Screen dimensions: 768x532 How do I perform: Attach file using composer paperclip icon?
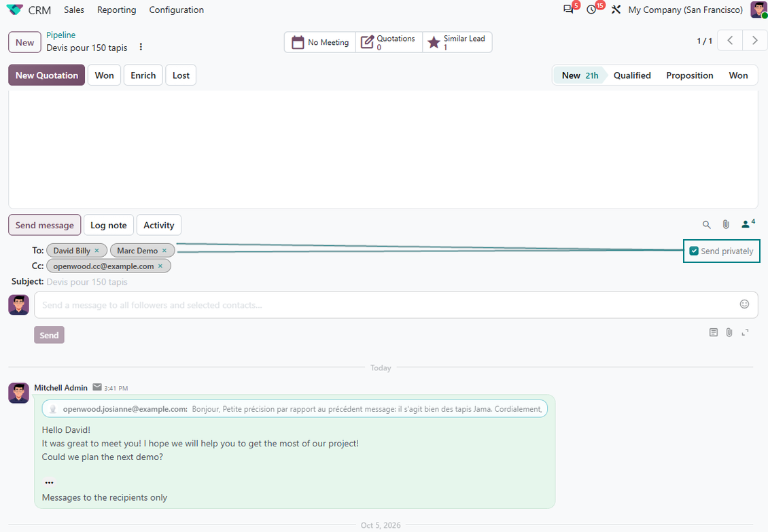point(729,333)
